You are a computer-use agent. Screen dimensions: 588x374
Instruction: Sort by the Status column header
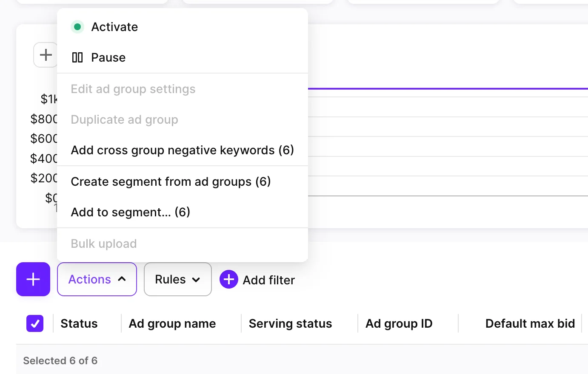(x=79, y=323)
